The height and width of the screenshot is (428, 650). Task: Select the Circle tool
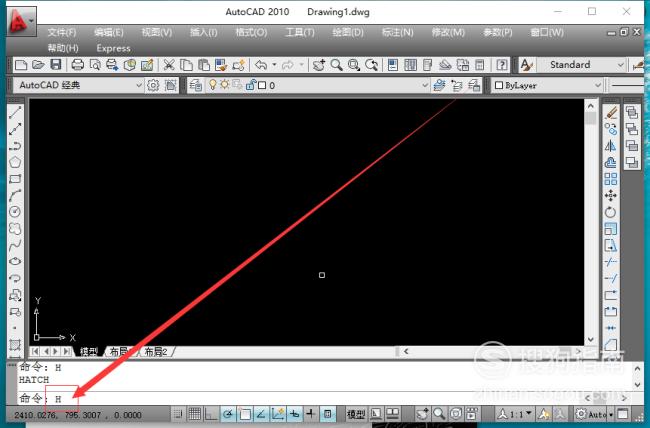(x=15, y=212)
